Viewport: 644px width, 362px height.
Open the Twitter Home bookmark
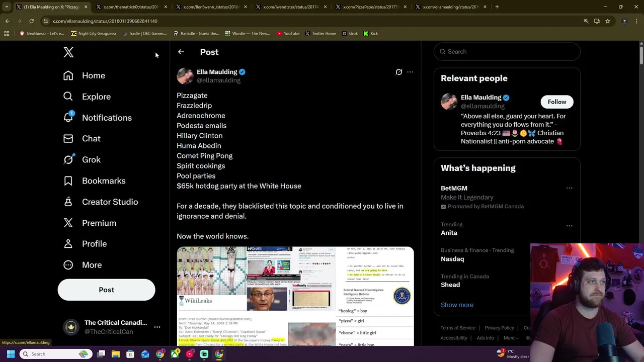coord(320,34)
